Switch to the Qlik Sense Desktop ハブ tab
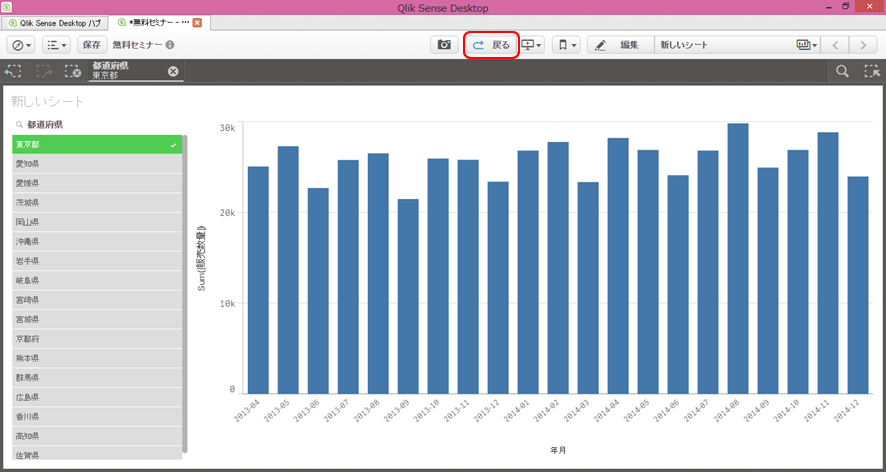The height and width of the screenshot is (472, 886). (x=58, y=22)
